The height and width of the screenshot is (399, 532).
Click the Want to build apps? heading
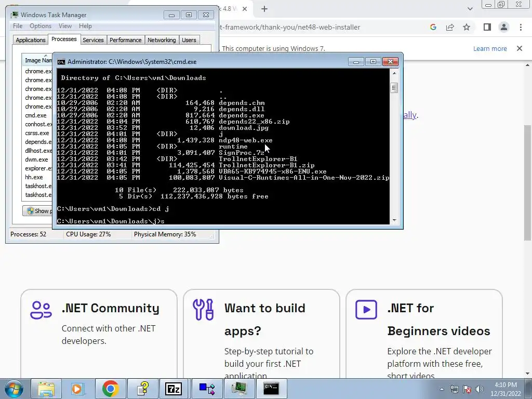tap(264, 320)
